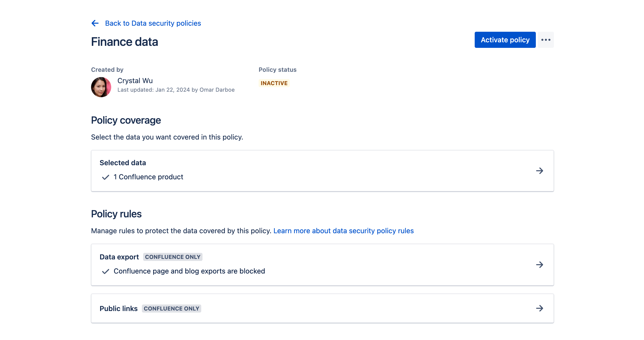Navigate back using the left arrow icon
Image resolution: width=644 pixels, height=340 pixels.
95,23
